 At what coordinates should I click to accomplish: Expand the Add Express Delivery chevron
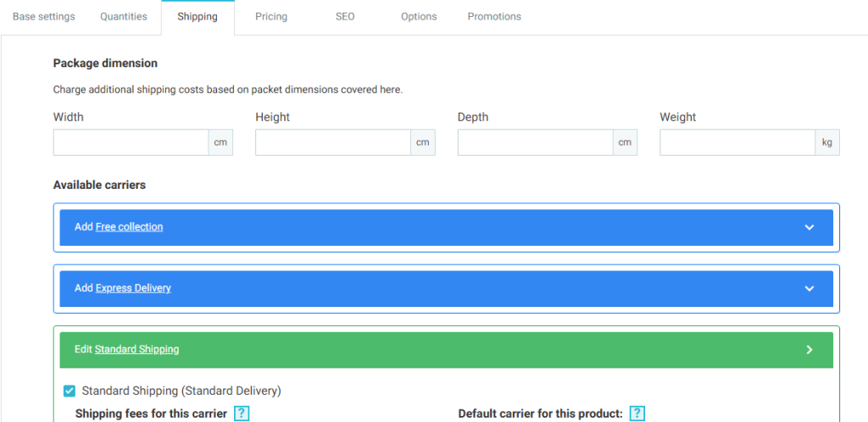click(809, 288)
